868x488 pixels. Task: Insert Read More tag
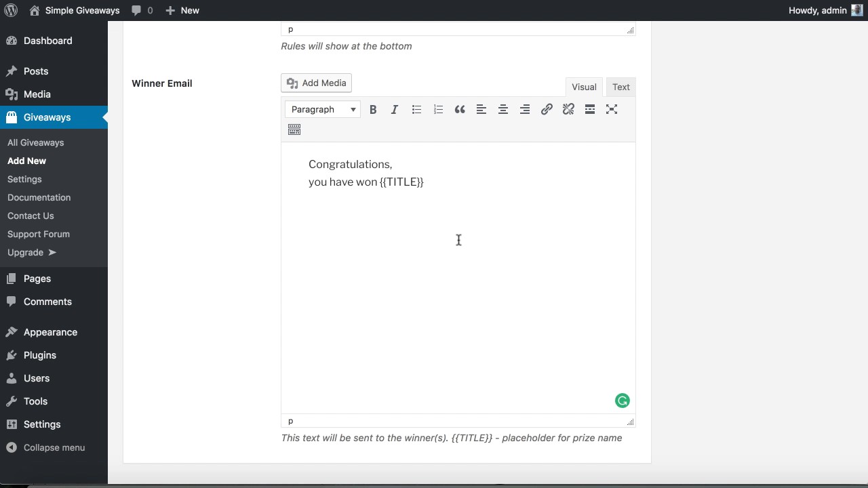[x=590, y=109]
